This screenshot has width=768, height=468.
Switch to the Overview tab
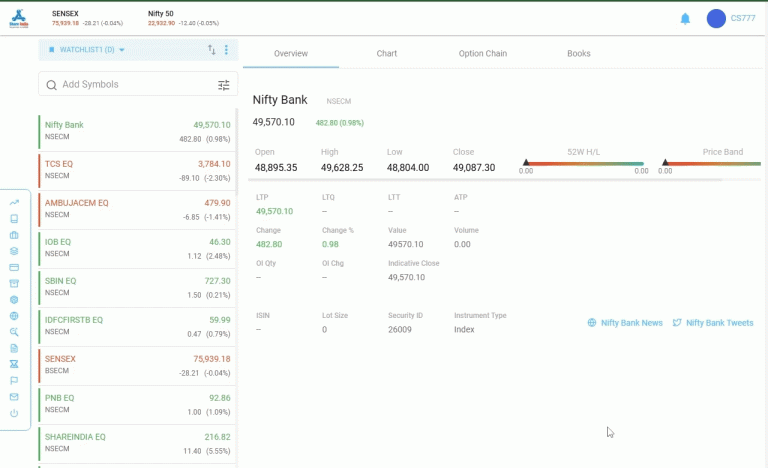tap(291, 53)
